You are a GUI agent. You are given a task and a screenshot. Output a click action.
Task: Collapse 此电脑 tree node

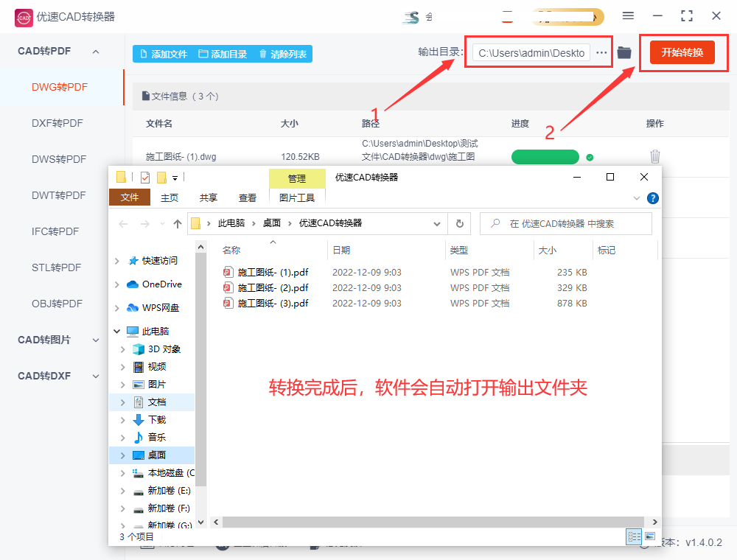pyautogui.click(x=117, y=332)
